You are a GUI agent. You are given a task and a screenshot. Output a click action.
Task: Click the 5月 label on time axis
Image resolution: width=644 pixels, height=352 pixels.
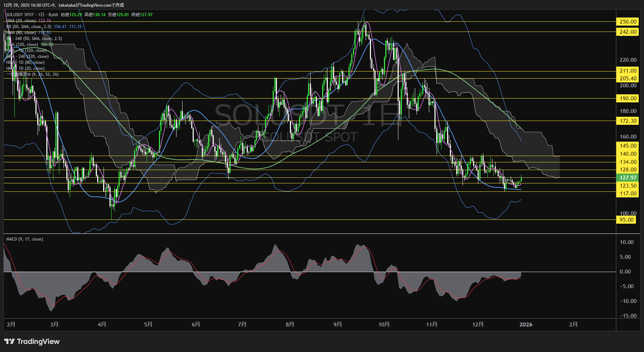pyautogui.click(x=148, y=325)
